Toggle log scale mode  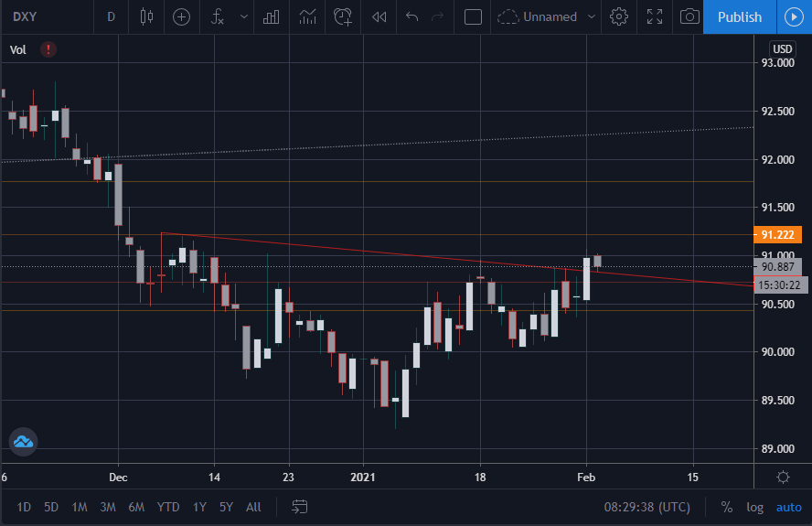tap(755, 507)
